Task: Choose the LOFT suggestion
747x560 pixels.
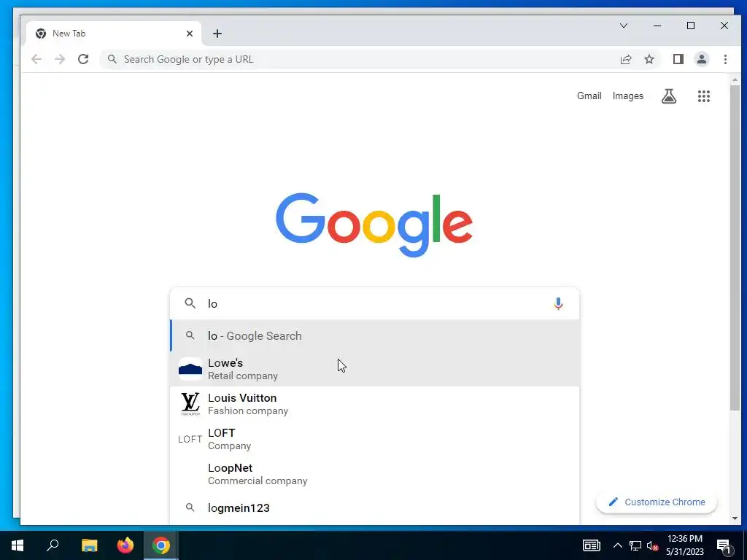Action: [x=374, y=439]
